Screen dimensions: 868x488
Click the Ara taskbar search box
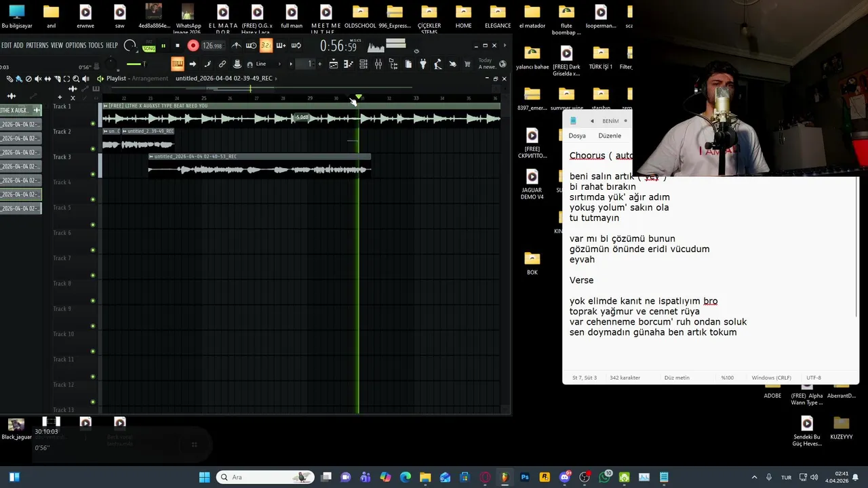point(266,477)
